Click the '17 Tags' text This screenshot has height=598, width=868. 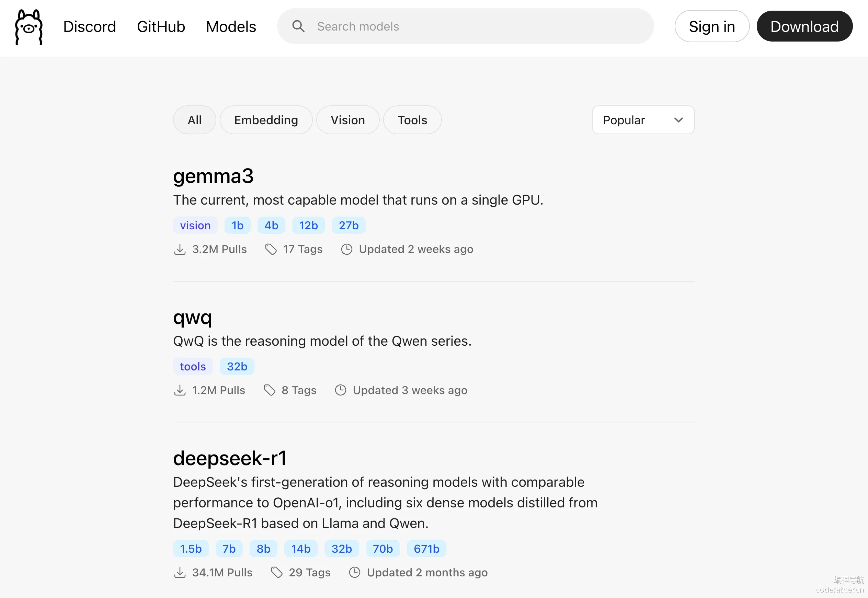(x=303, y=249)
